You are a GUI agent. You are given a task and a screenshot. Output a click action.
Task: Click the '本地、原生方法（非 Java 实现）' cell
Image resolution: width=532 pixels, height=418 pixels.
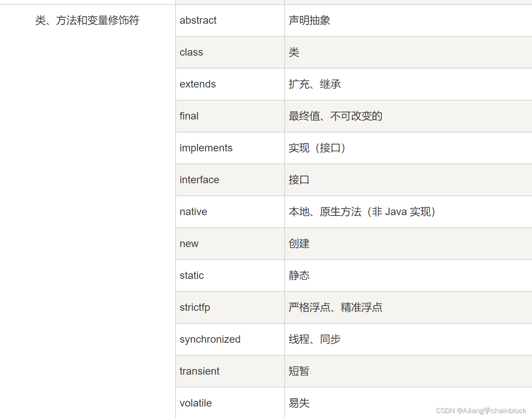tap(408, 212)
